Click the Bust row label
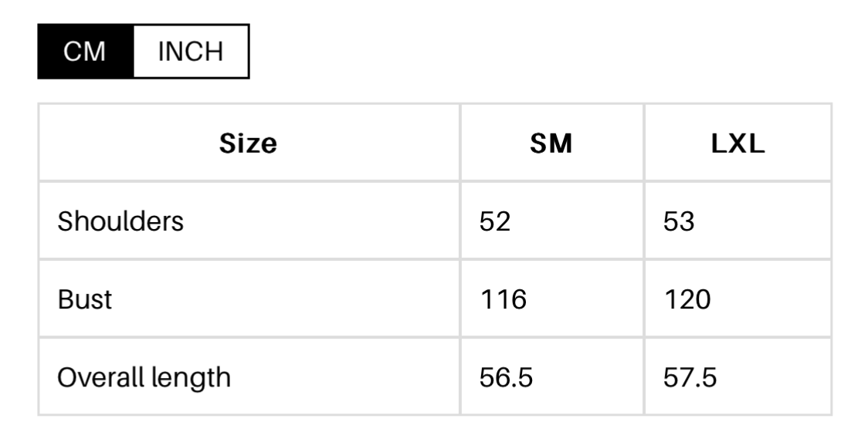Screen dimensions: 868x432 point(85,299)
